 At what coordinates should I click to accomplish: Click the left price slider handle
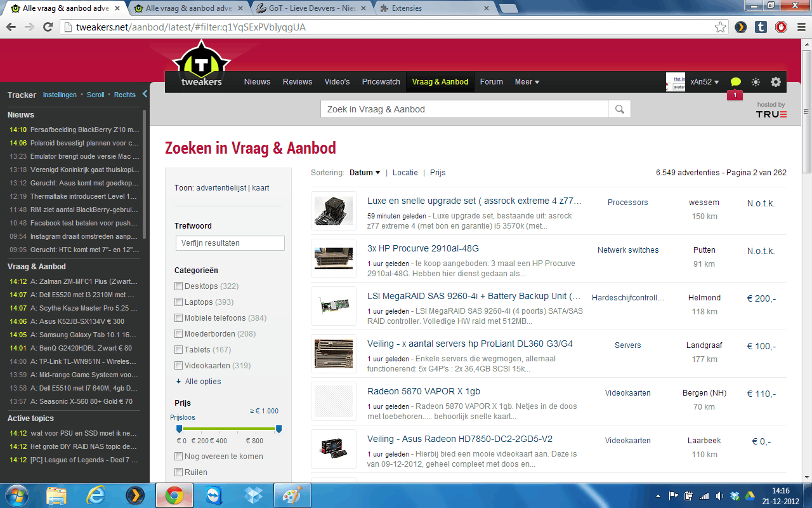179,429
